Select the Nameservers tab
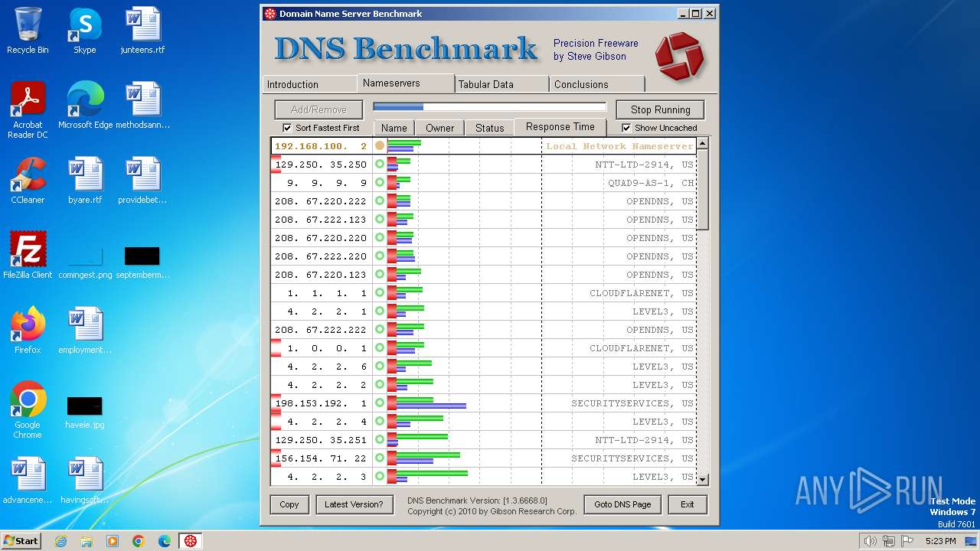Viewport: 980px width, 551px height. pos(406,83)
